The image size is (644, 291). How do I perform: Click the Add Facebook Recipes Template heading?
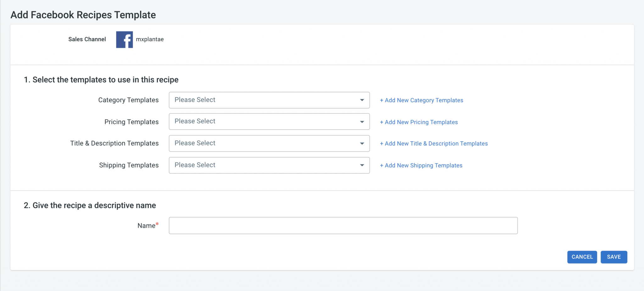click(83, 15)
